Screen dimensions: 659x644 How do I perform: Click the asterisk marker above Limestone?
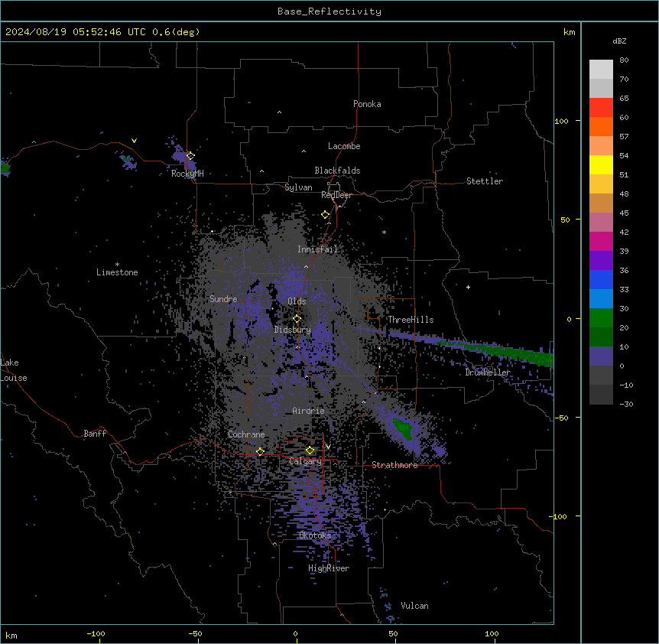click(117, 265)
